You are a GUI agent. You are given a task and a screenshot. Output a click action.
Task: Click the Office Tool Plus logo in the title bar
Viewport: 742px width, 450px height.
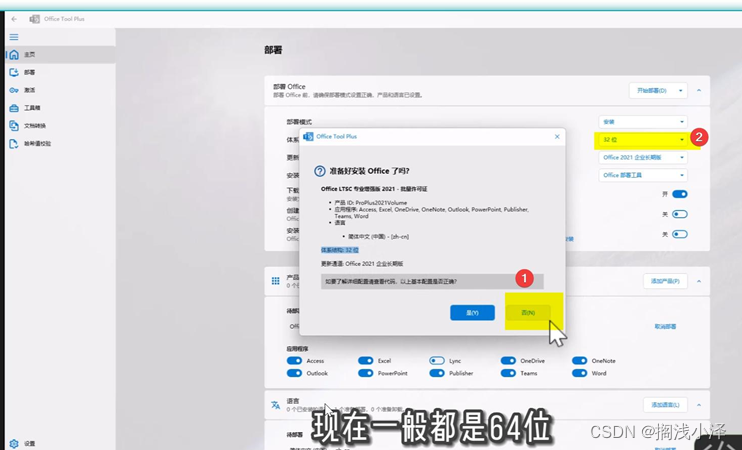pyautogui.click(x=35, y=19)
